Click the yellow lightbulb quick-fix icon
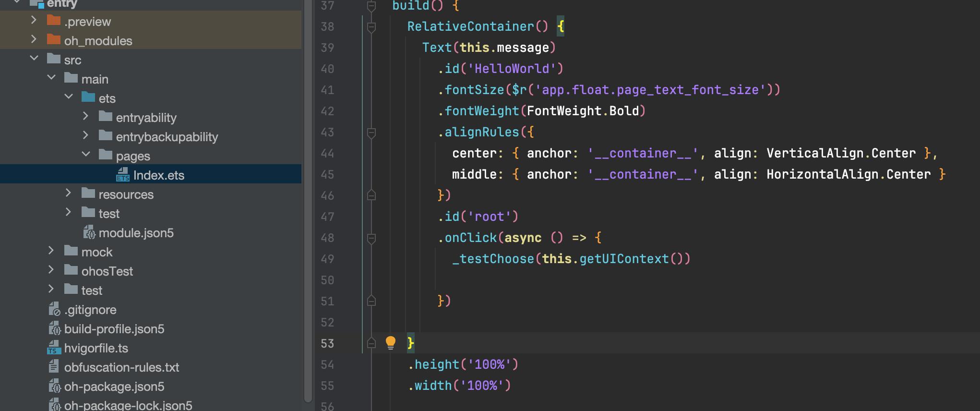980x411 pixels. pyautogui.click(x=390, y=343)
